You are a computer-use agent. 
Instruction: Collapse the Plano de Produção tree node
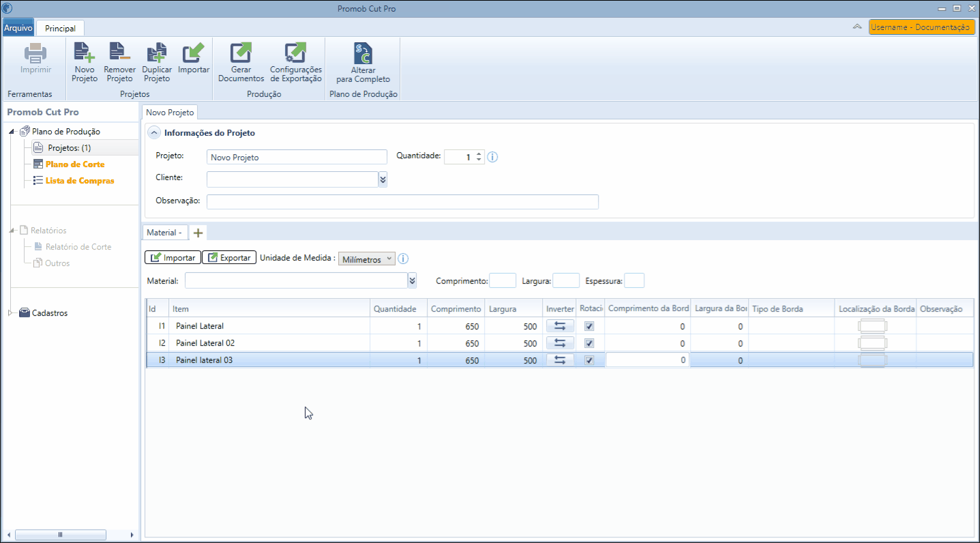point(12,132)
